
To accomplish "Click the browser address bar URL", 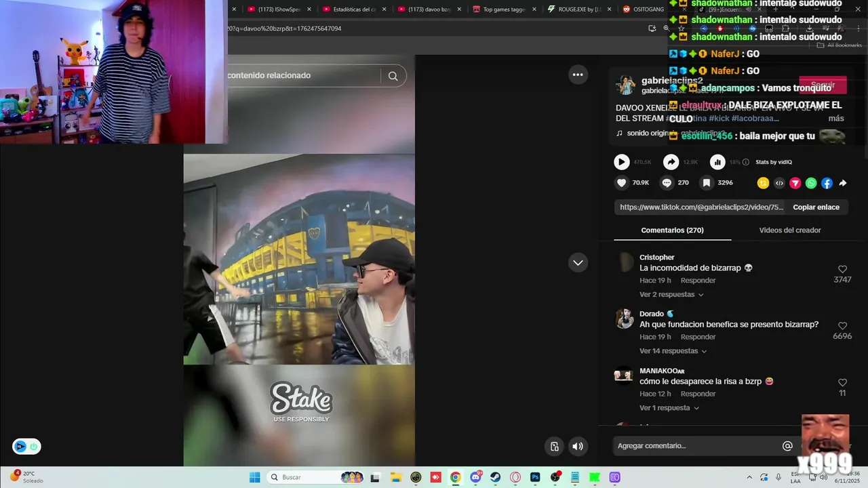I will pos(434,28).
